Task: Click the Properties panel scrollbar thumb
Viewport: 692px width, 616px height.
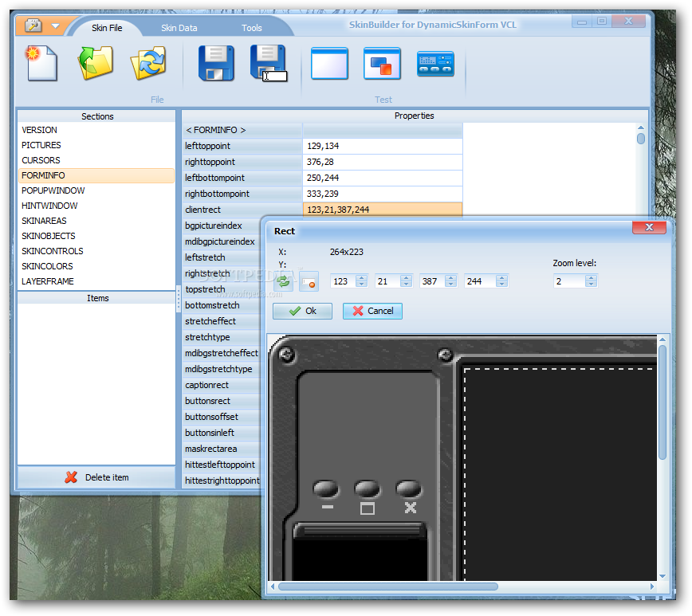Action: click(641, 139)
